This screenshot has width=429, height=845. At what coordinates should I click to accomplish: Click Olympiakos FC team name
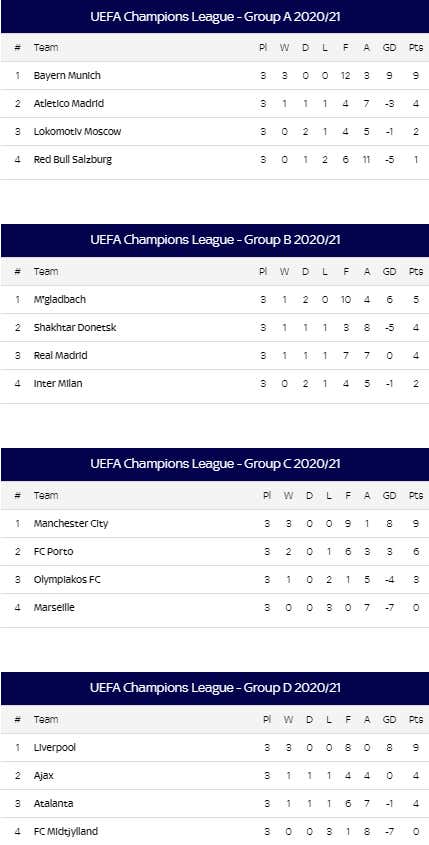[x=67, y=579]
